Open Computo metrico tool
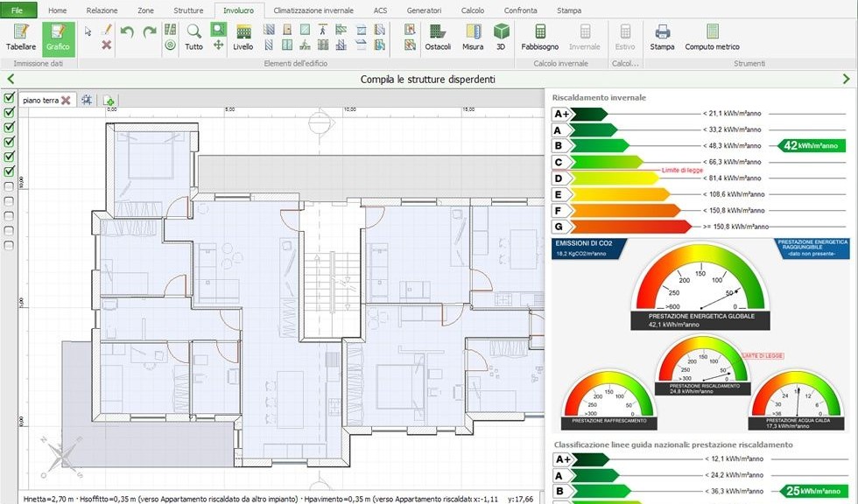The height and width of the screenshot is (504, 858). tap(712, 37)
